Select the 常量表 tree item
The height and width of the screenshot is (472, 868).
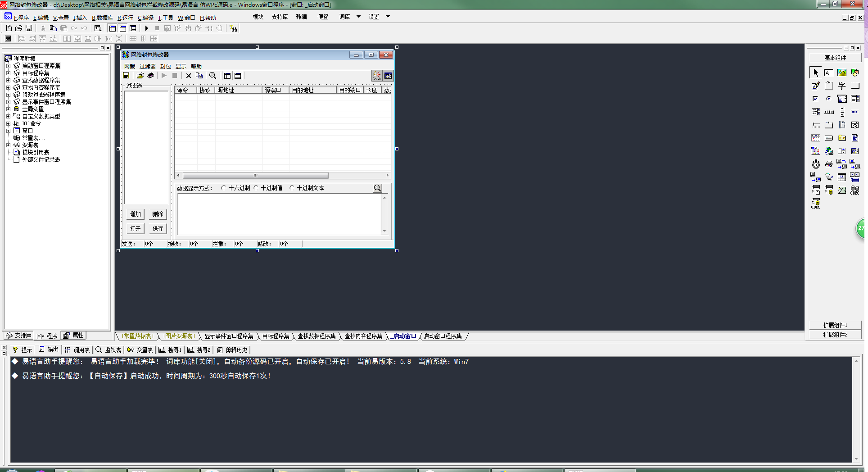pyautogui.click(x=30, y=138)
